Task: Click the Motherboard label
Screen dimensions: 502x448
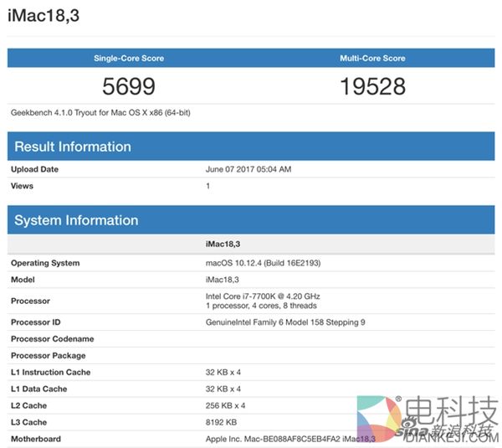Action: [36, 439]
